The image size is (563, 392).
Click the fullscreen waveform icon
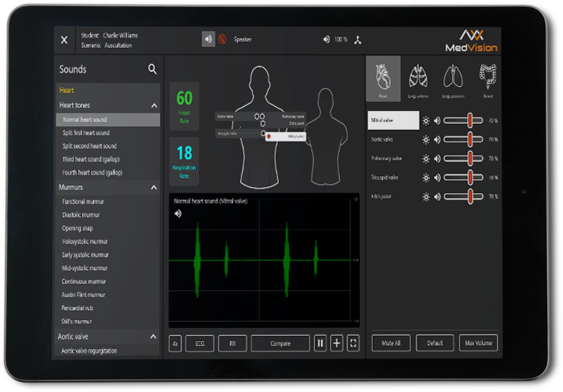pyautogui.click(x=353, y=343)
